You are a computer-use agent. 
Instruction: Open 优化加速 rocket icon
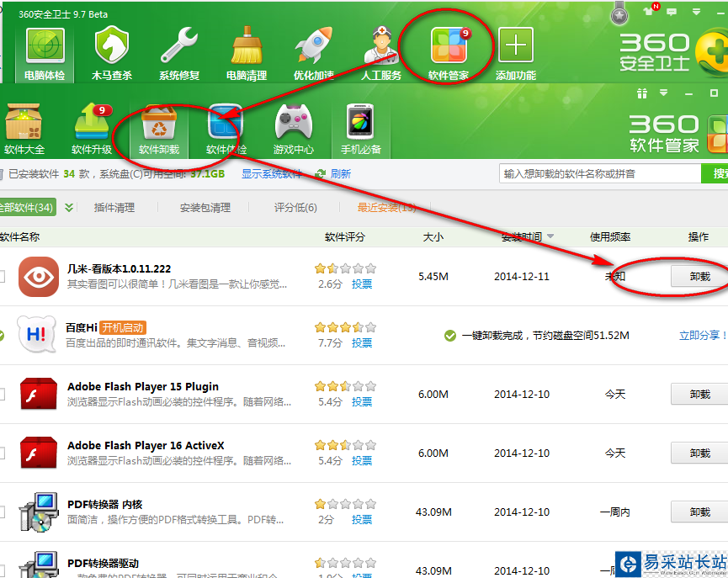click(x=314, y=54)
